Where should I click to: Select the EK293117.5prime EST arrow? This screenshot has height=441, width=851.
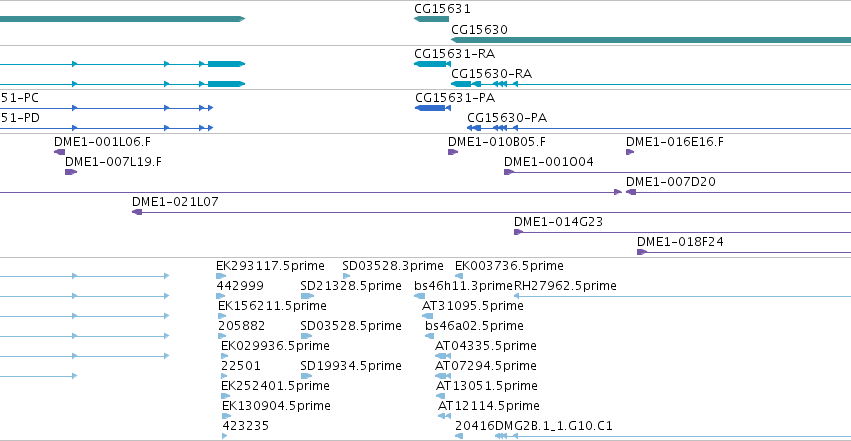coord(221,276)
